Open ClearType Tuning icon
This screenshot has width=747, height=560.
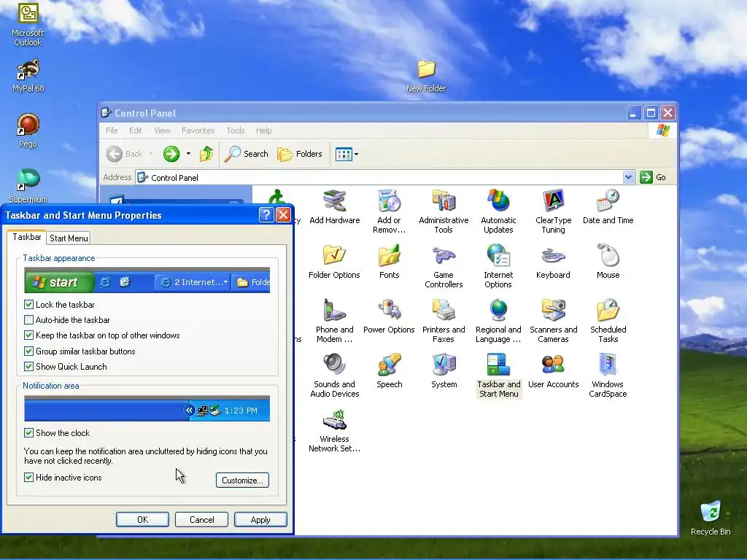click(553, 211)
